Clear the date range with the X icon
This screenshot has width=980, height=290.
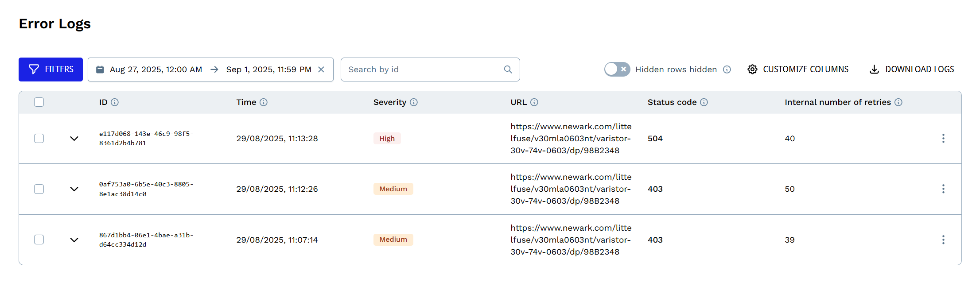tap(321, 70)
